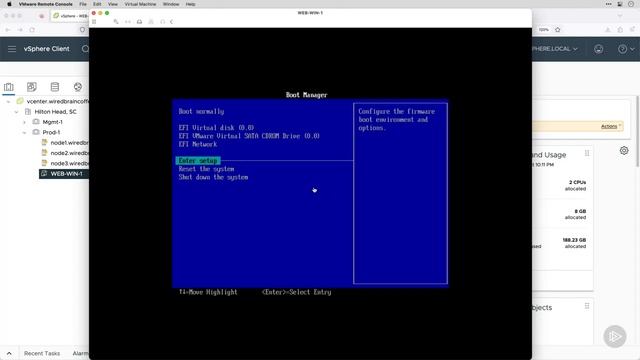The width and height of the screenshot is (640, 360).
Task: Reload the browser page
Action: [32, 30]
